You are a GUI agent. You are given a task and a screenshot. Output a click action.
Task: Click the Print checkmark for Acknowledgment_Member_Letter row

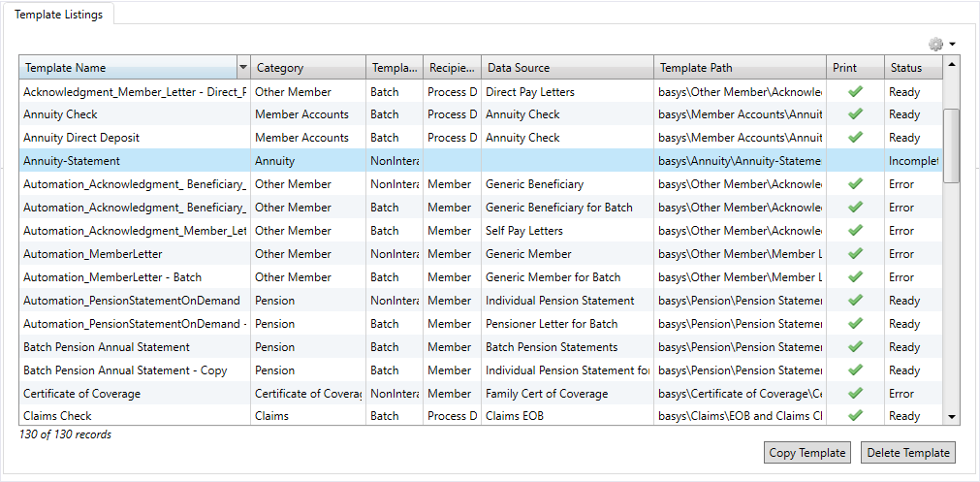pos(855,92)
